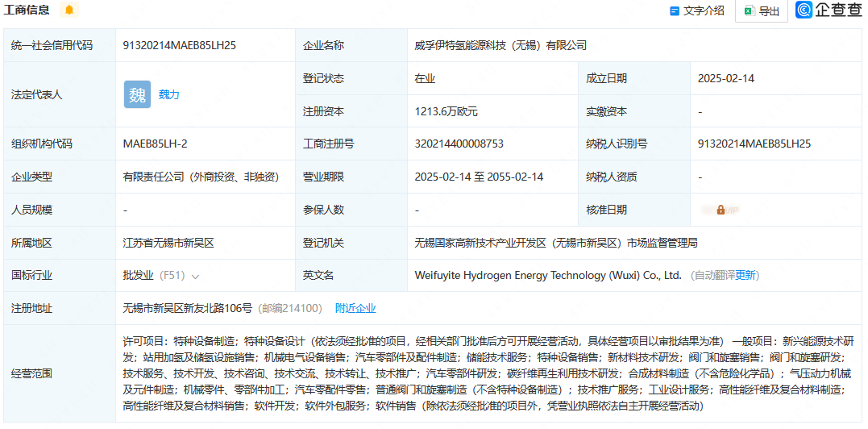Click postal code (邮编214100)

click(x=290, y=308)
